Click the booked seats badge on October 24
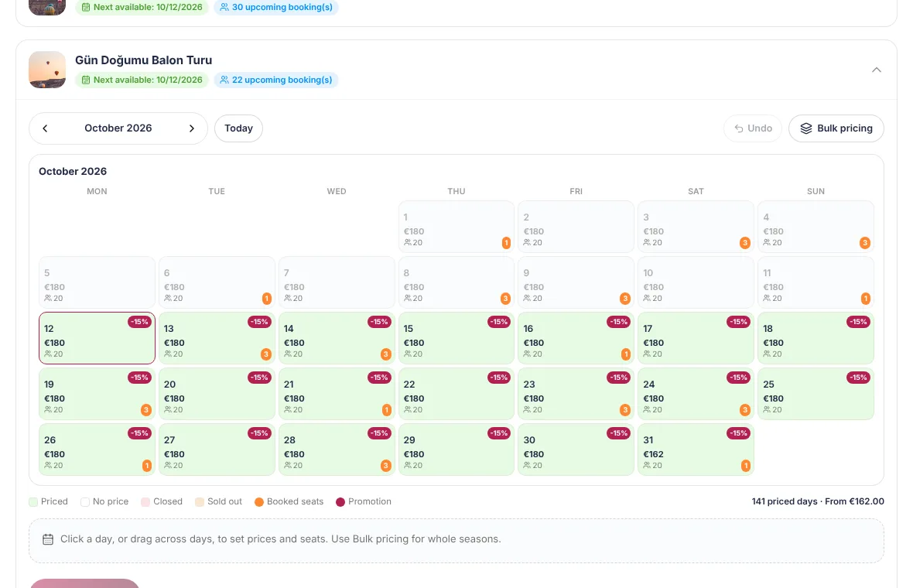913x588 pixels. coord(745,410)
